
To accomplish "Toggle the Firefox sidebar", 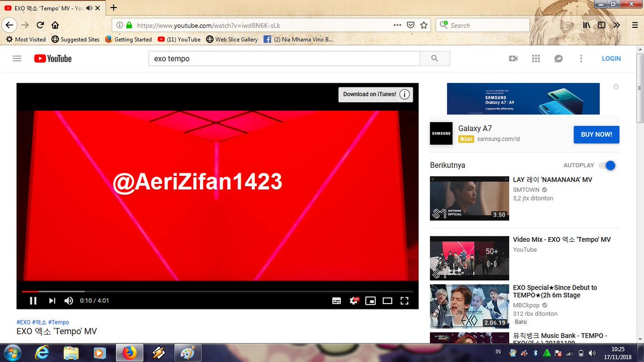I will 602,25.
